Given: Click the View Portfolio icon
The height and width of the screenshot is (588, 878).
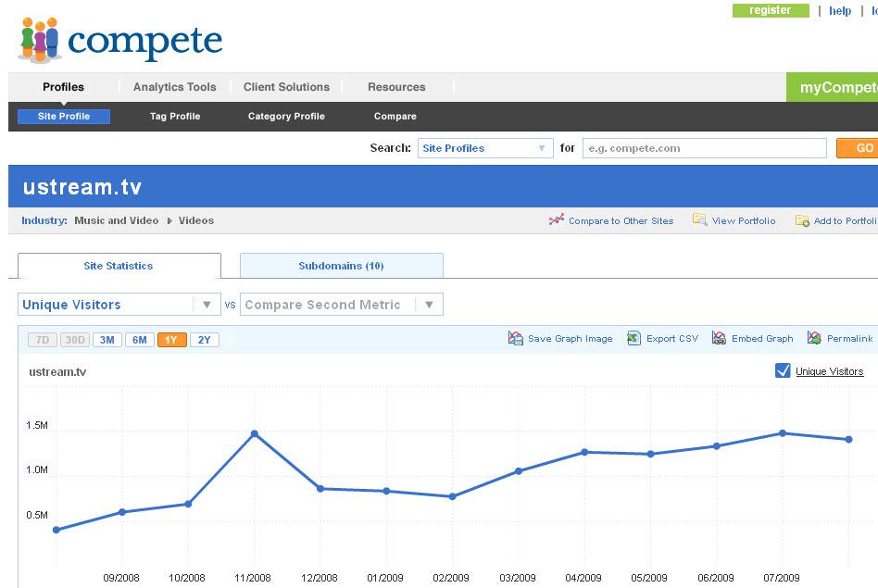Looking at the screenshot, I should click(700, 220).
